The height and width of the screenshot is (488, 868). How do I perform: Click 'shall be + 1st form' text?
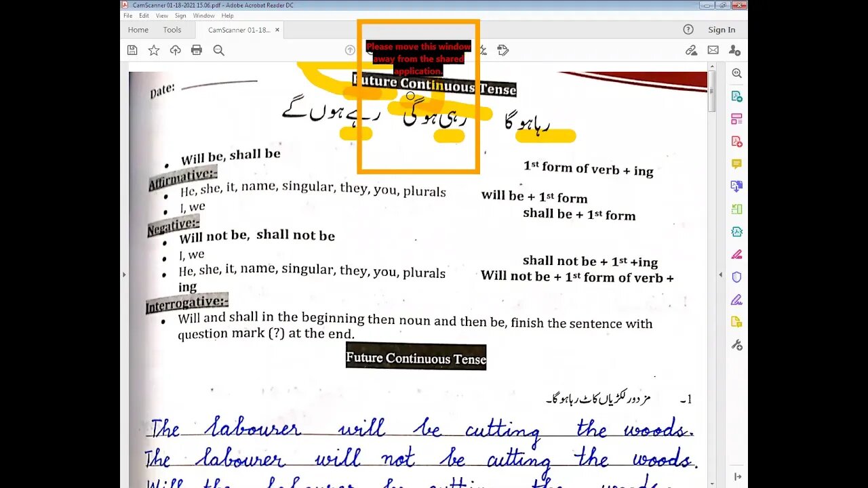coord(579,214)
